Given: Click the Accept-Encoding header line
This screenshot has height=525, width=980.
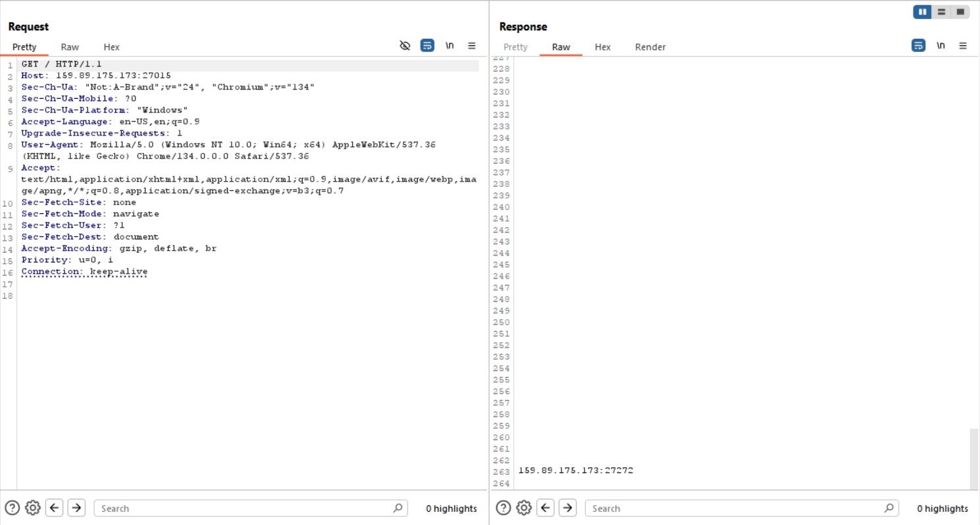Looking at the screenshot, I should tap(119, 249).
